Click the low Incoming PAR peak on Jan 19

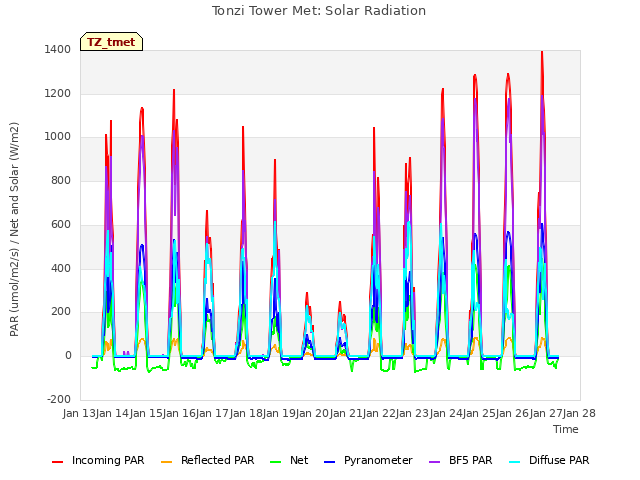coord(307,293)
